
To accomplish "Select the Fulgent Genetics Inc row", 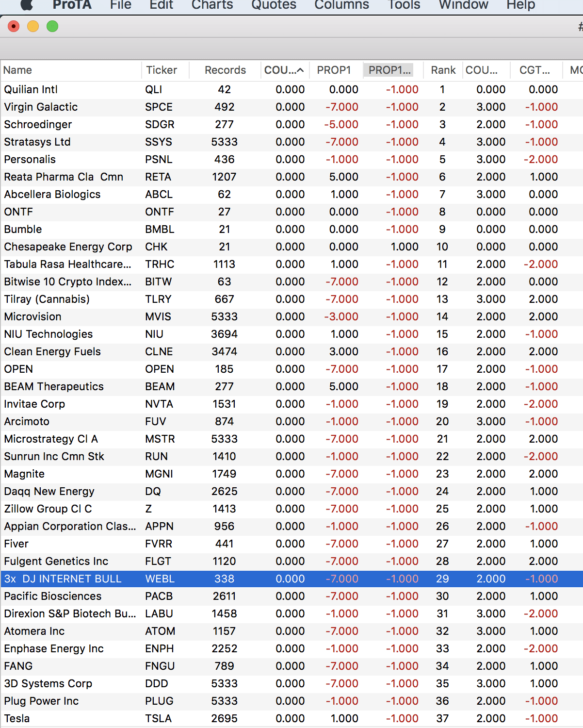I will click(291, 562).
